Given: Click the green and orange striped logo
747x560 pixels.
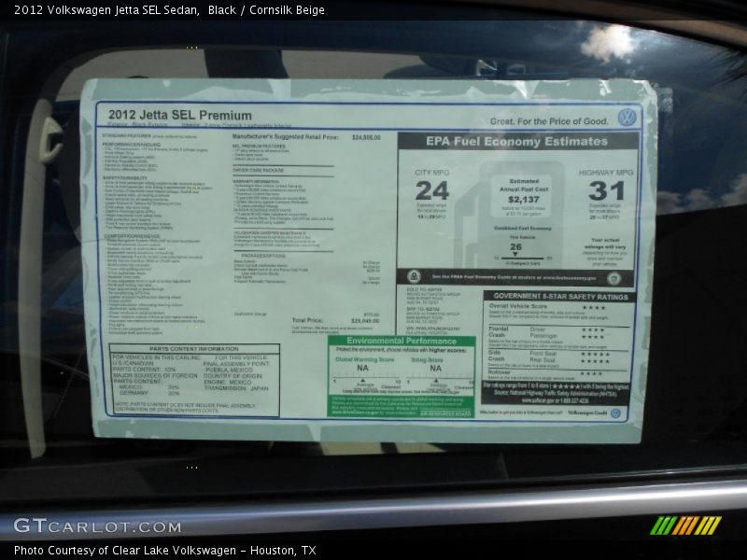Looking at the screenshot, I should click(685, 525).
